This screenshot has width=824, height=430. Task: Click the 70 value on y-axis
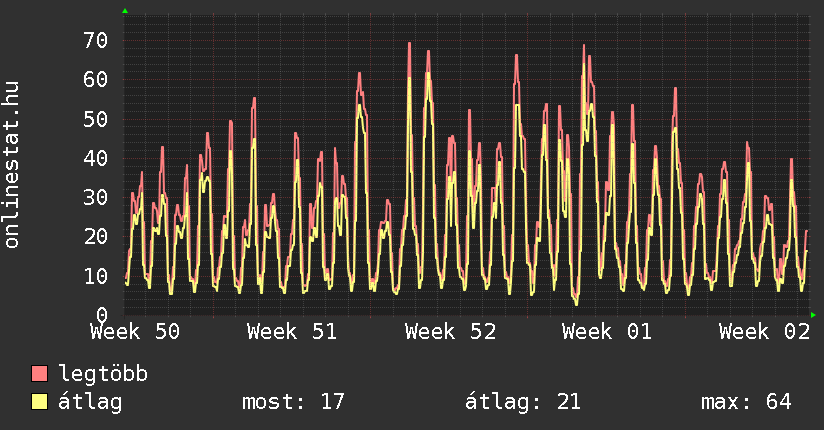(x=95, y=40)
